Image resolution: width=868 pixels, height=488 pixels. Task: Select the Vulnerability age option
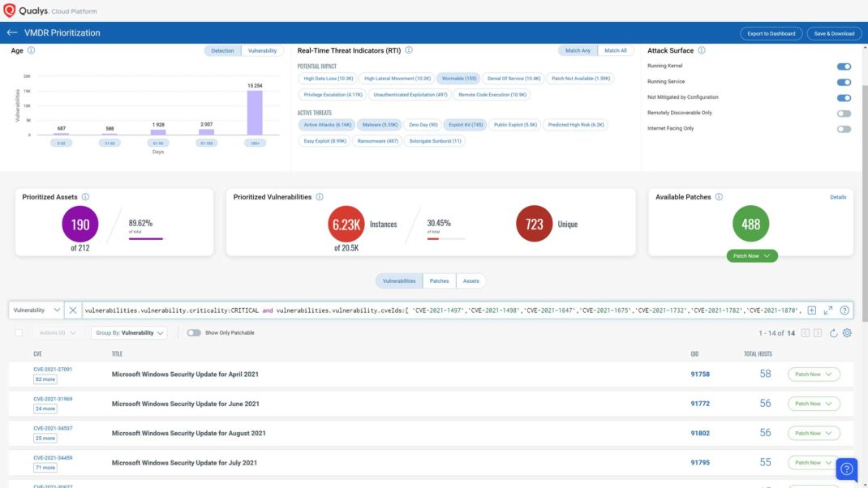pos(262,51)
